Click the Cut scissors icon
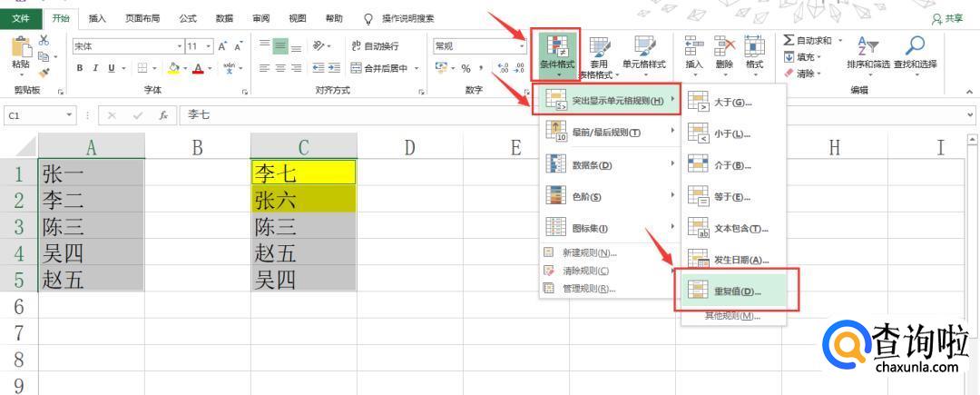980x395 pixels. tap(44, 40)
